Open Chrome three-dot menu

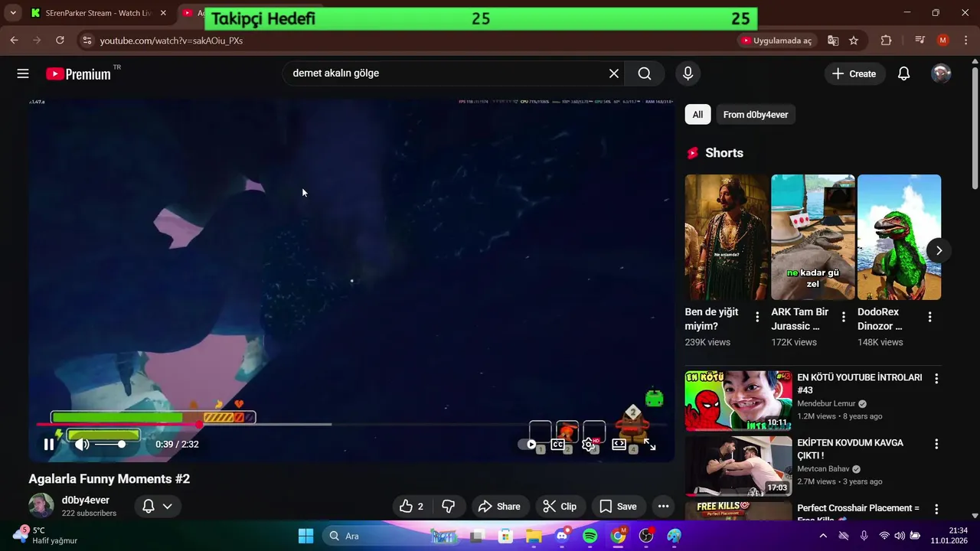[966, 41]
